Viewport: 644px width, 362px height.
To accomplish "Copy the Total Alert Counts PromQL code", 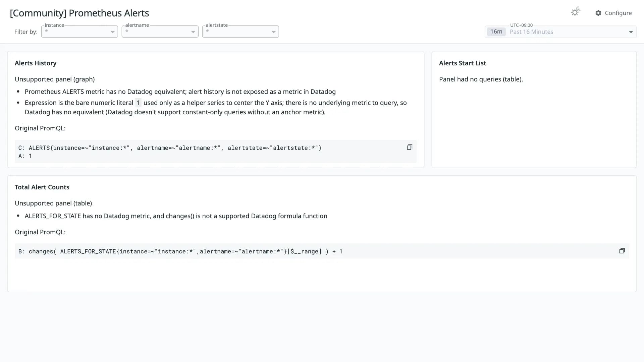I will (622, 251).
